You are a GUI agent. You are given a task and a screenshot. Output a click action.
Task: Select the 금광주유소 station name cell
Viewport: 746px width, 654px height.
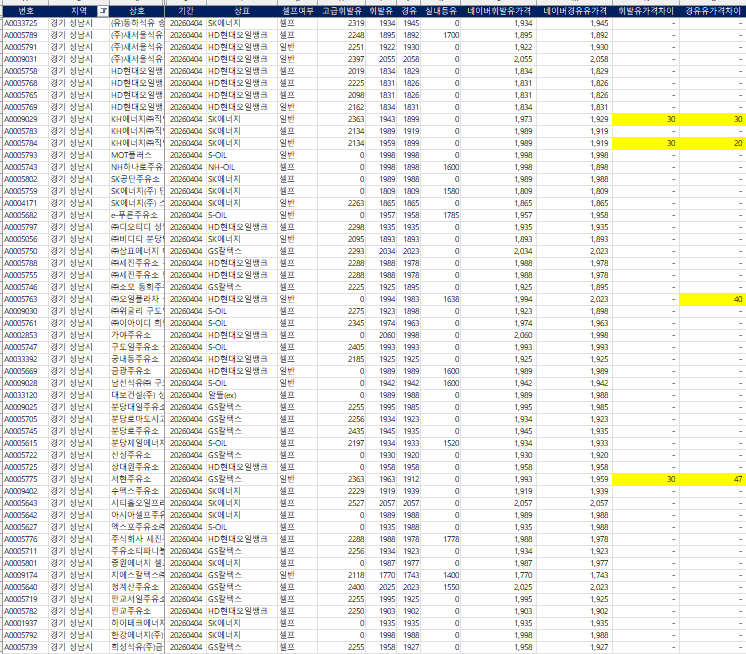(x=137, y=371)
